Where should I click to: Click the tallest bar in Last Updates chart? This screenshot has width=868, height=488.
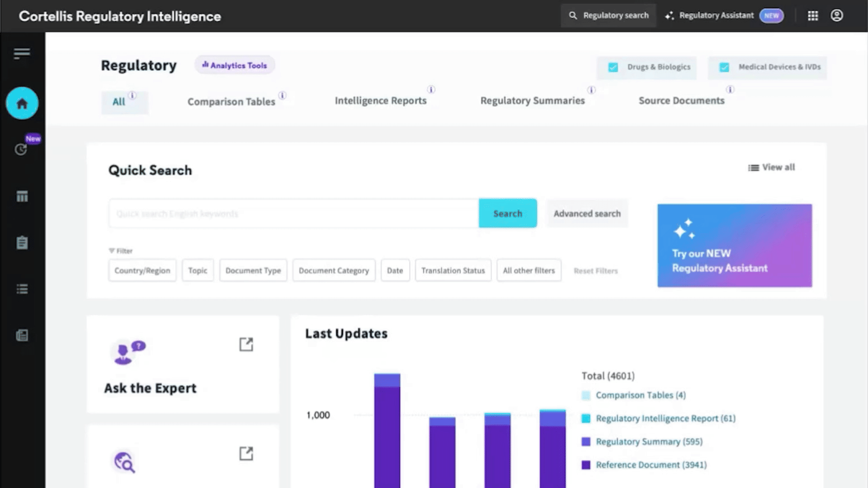click(x=387, y=431)
